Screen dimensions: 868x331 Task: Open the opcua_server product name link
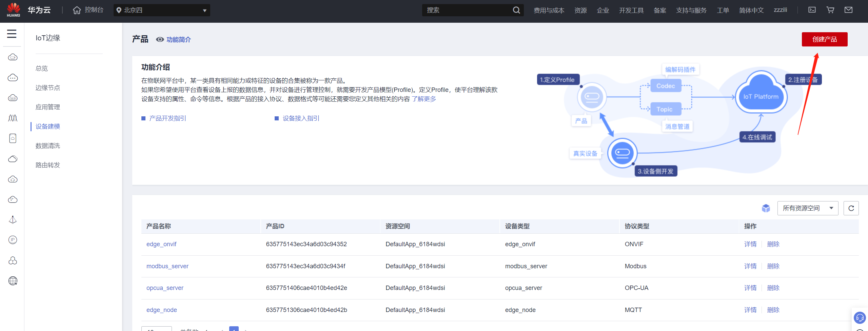[165, 288]
